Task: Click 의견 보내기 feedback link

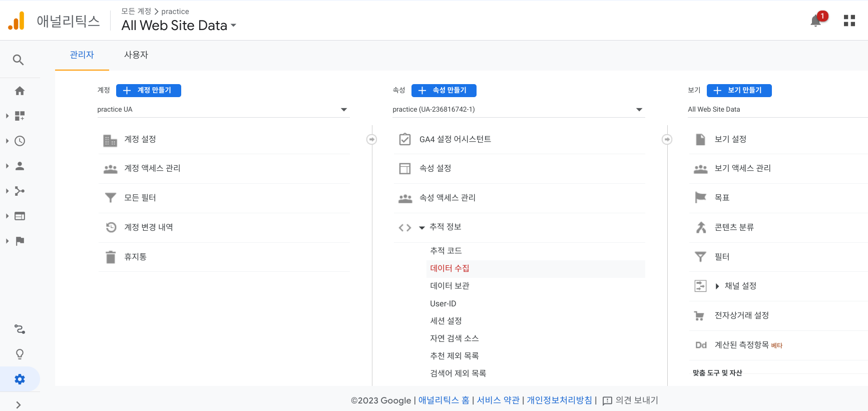Action: (630, 400)
